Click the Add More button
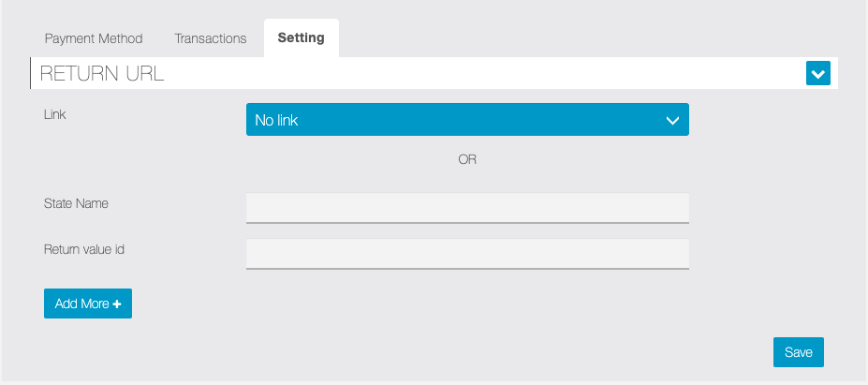868x385 pixels. 88,304
